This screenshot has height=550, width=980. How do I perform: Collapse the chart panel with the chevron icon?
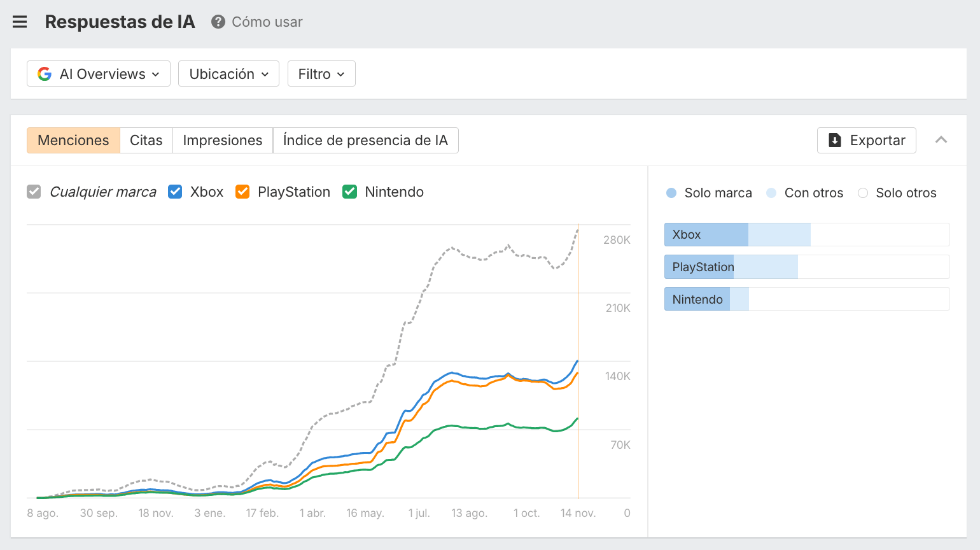pyautogui.click(x=942, y=139)
